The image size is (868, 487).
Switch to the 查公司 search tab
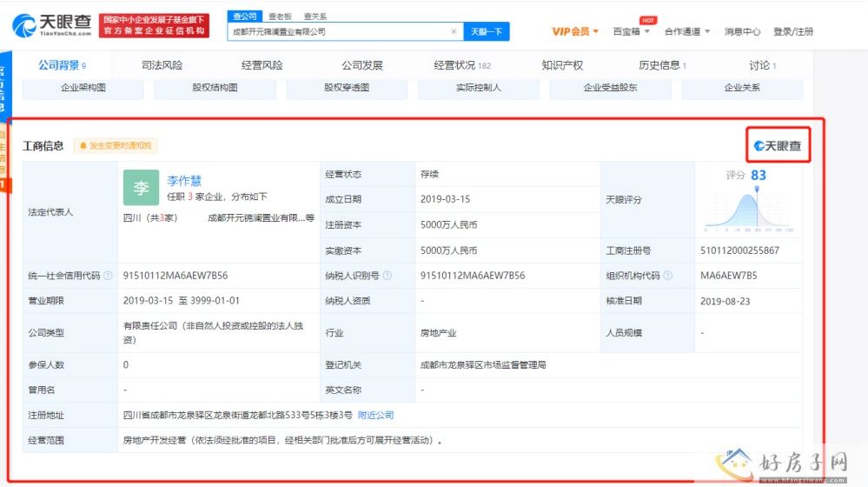pyautogui.click(x=245, y=17)
